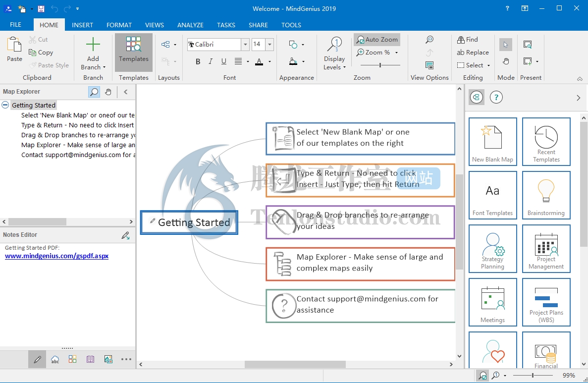The width and height of the screenshot is (588, 383).
Task: Click the Save icon in title bar
Action: pos(41,8)
